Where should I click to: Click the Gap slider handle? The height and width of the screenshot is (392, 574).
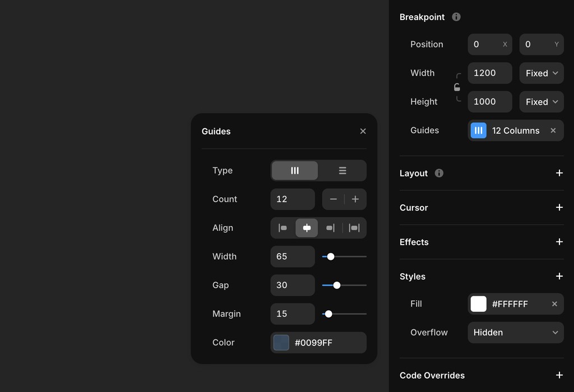[337, 285]
